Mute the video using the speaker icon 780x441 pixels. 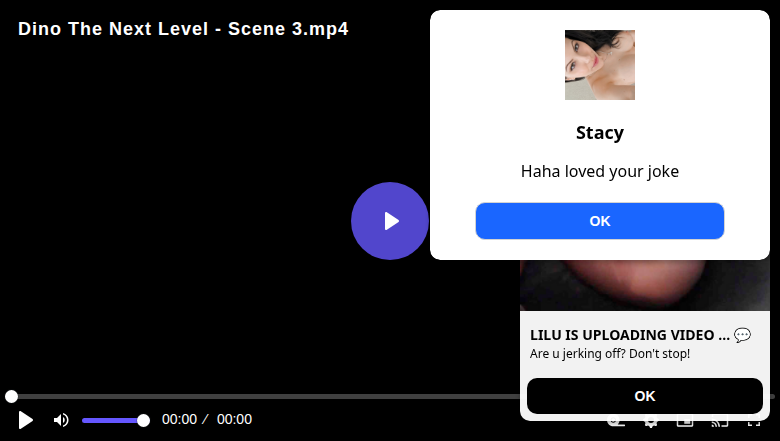pyautogui.click(x=61, y=420)
